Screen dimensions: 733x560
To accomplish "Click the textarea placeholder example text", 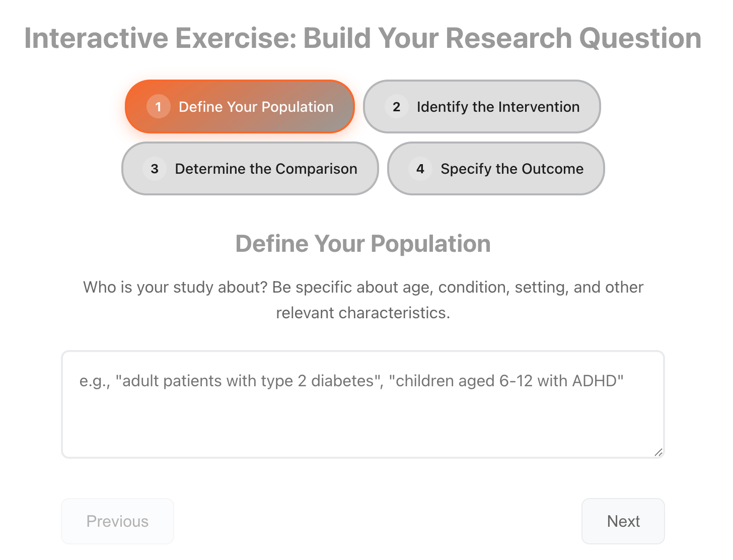I will (351, 381).
